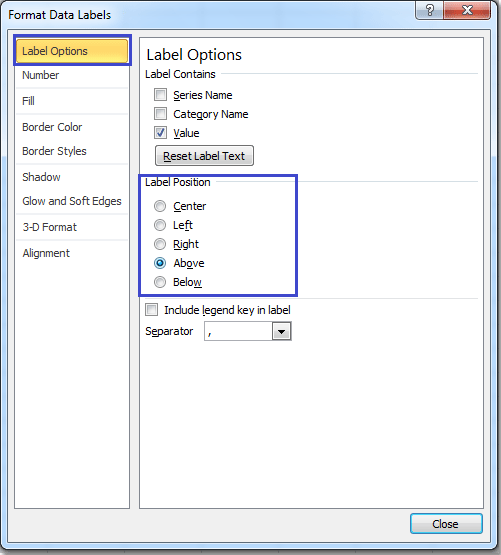Click the Reset Label Text button
Viewport: 501px width, 555px height.
(204, 156)
